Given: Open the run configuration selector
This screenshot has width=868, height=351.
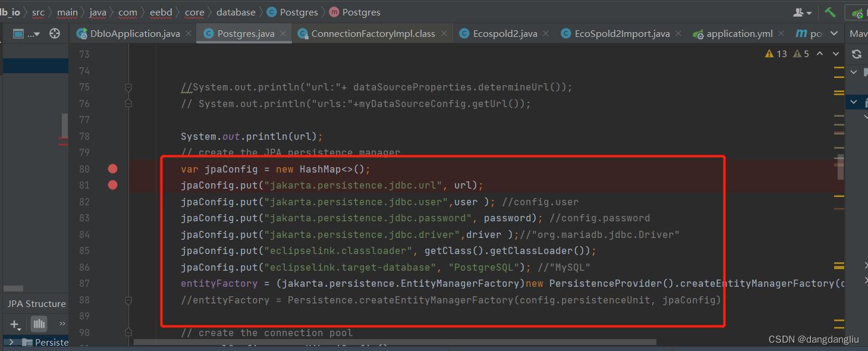Looking at the screenshot, I should [x=858, y=12].
